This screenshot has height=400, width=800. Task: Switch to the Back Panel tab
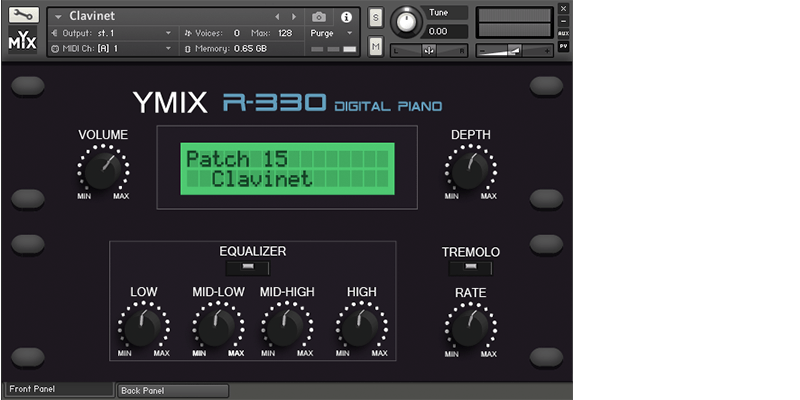pos(173,391)
